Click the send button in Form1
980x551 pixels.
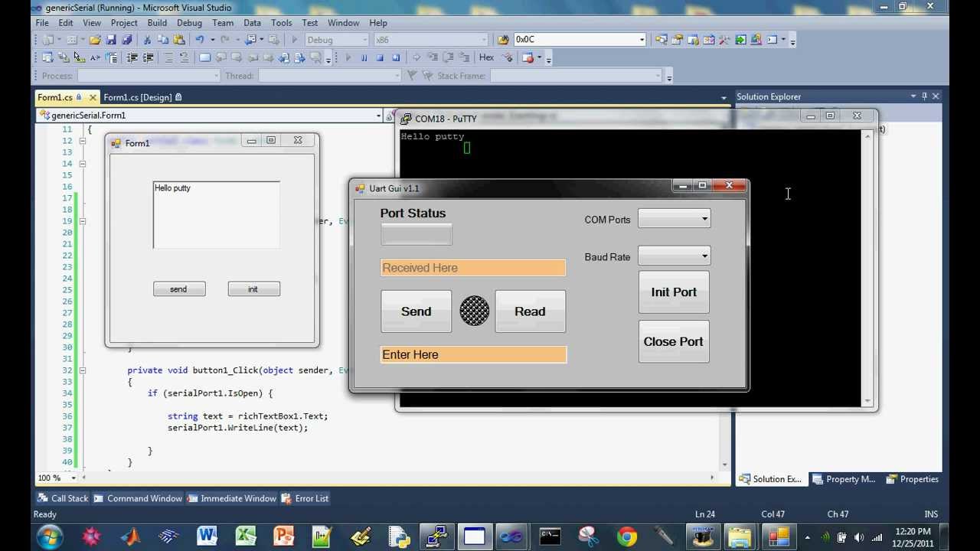(179, 289)
